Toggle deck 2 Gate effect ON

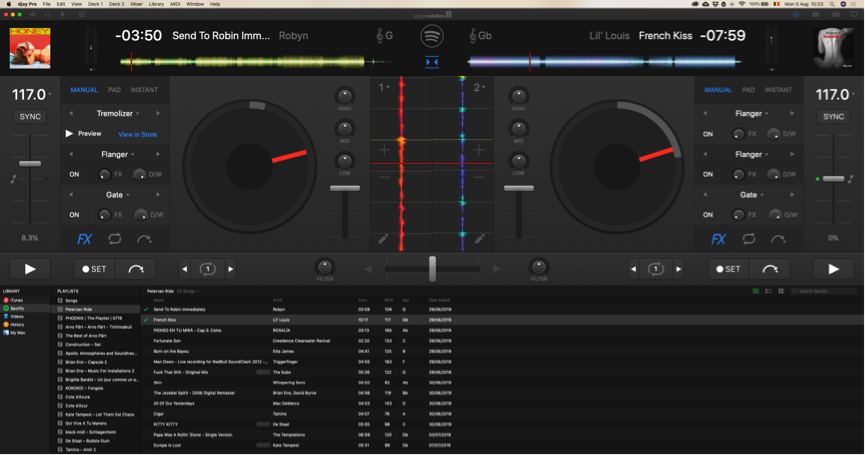(x=708, y=215)
